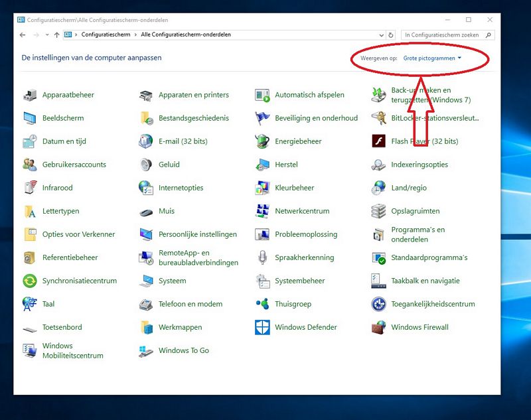The image size is (531, 420).
Task: Open Standaardprogramma's link
Action: tap(429, 257)
